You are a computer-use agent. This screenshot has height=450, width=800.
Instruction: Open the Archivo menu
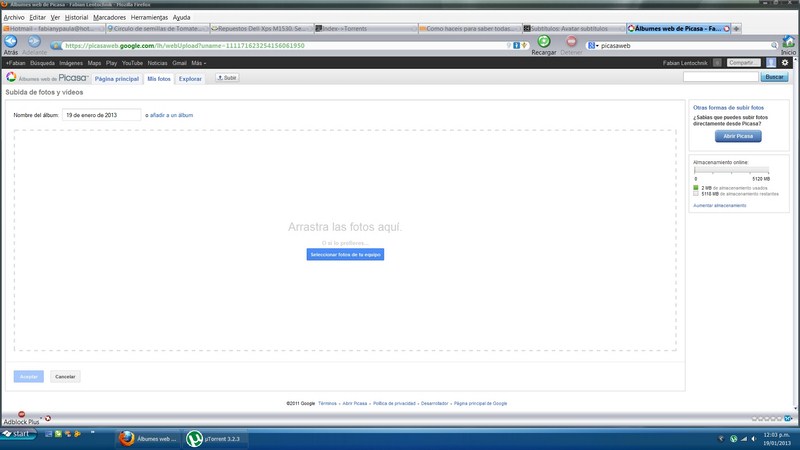click(14, 17)
